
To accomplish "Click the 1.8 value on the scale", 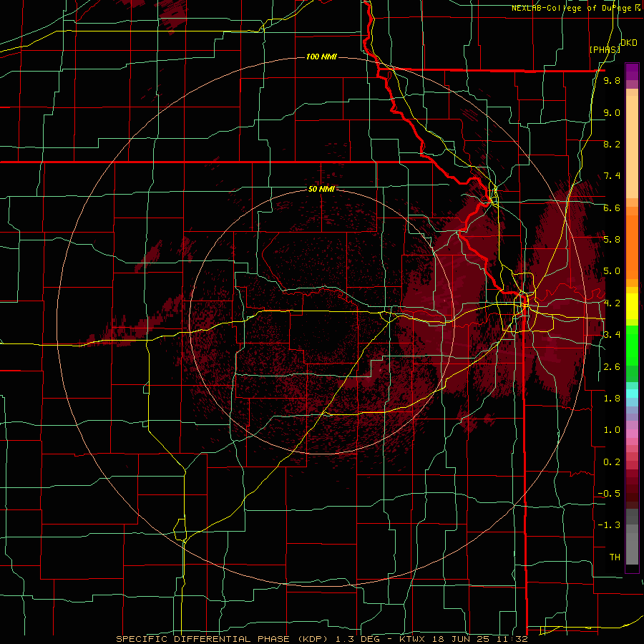I will tap(612, 399).
